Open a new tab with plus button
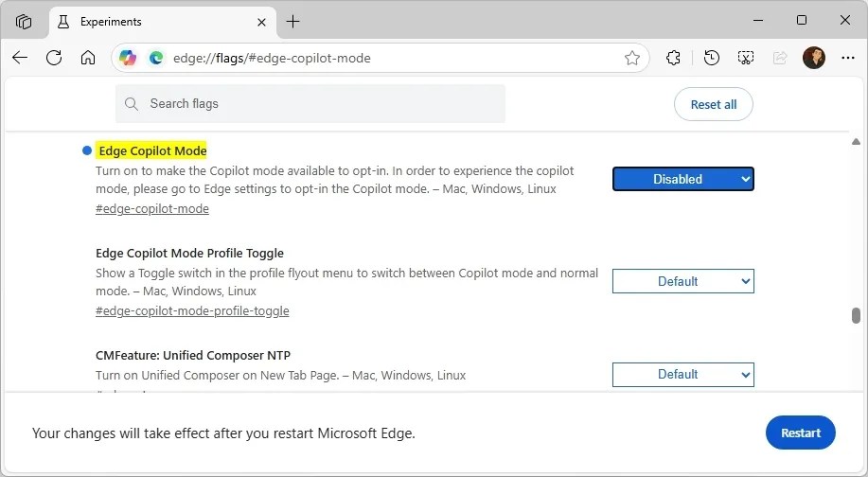 (x=293, y=21)
